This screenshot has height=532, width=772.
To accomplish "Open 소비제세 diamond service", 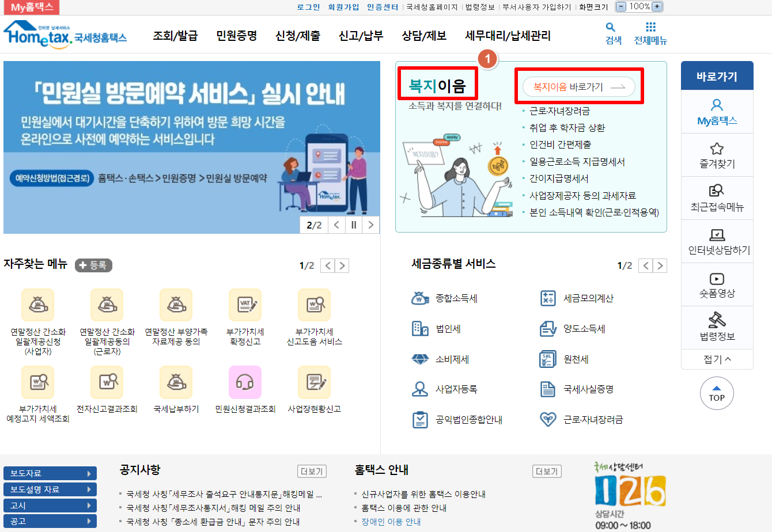I will point(441,359).
